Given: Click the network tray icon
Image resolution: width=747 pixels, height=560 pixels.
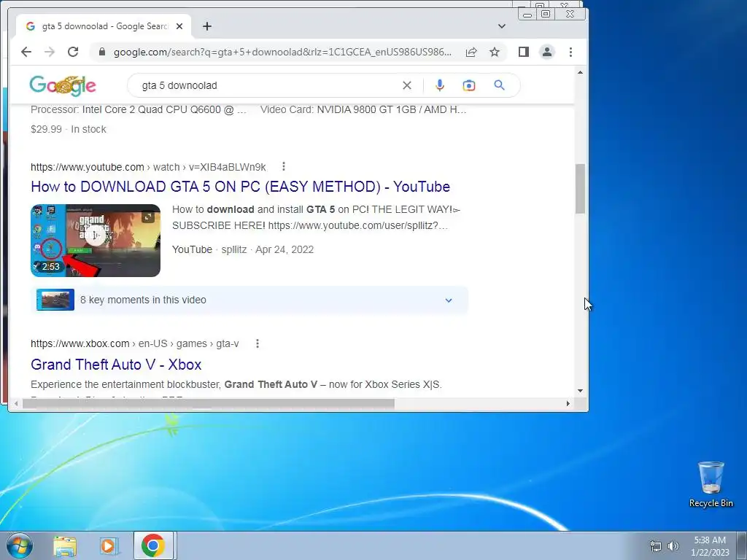Looking at the screenshot, I should pos(656,545).
